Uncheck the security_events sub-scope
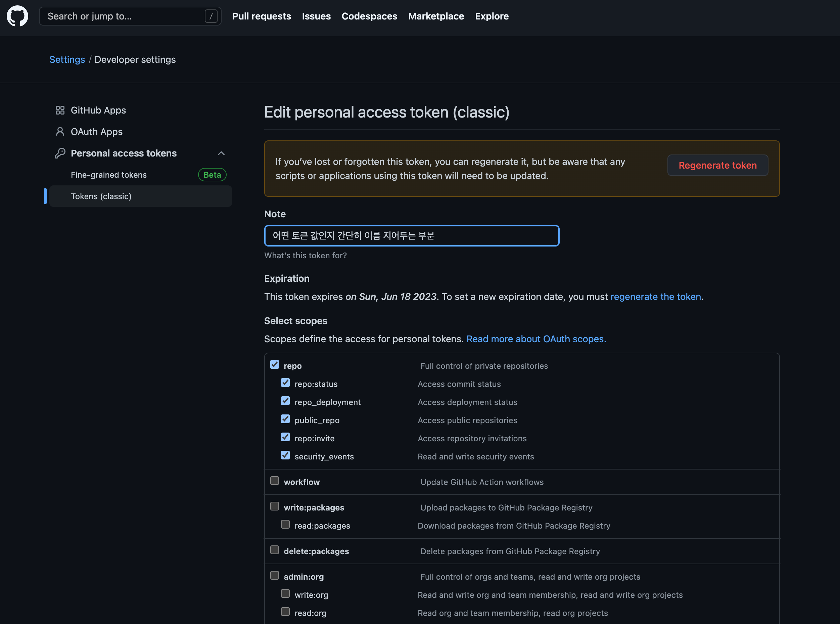 click(x=285, y=455)
